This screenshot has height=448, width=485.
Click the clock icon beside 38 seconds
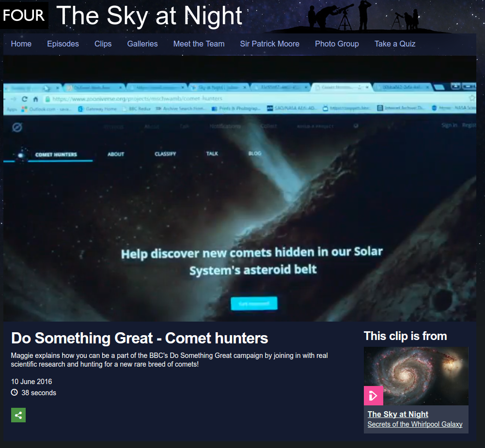click(15, 393)
